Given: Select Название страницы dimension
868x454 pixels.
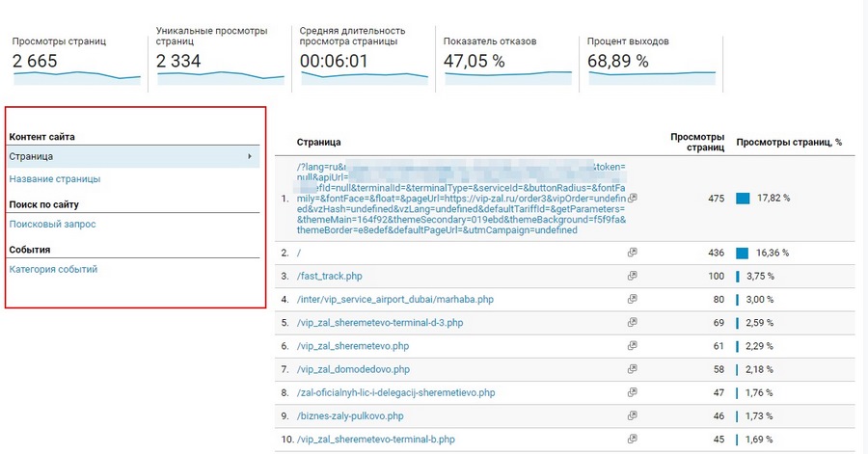Looking at the screenshot, I should pyautogui.click(x=55, y=179).
